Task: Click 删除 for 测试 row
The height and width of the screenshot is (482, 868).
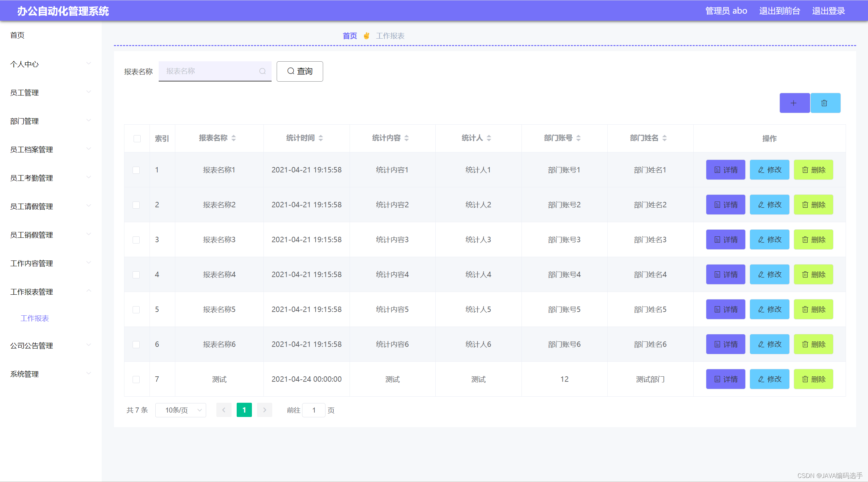Action: point(813,379)
